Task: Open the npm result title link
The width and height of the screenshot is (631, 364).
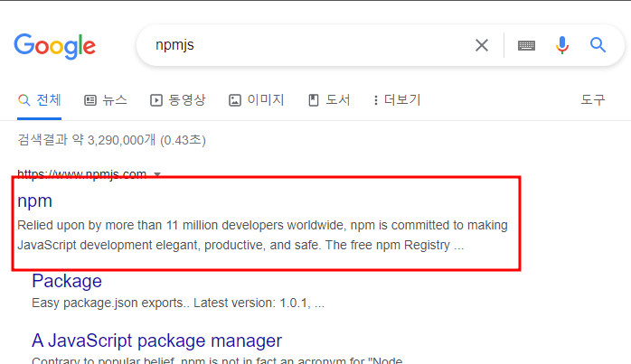Action: pyautogui.click(x=34, y=201)
